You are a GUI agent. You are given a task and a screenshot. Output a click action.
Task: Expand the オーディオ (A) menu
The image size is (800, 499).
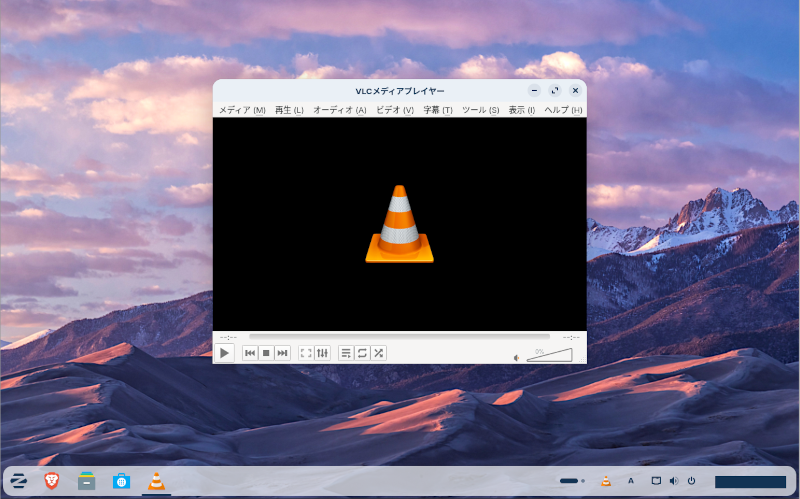pos(339,110)
